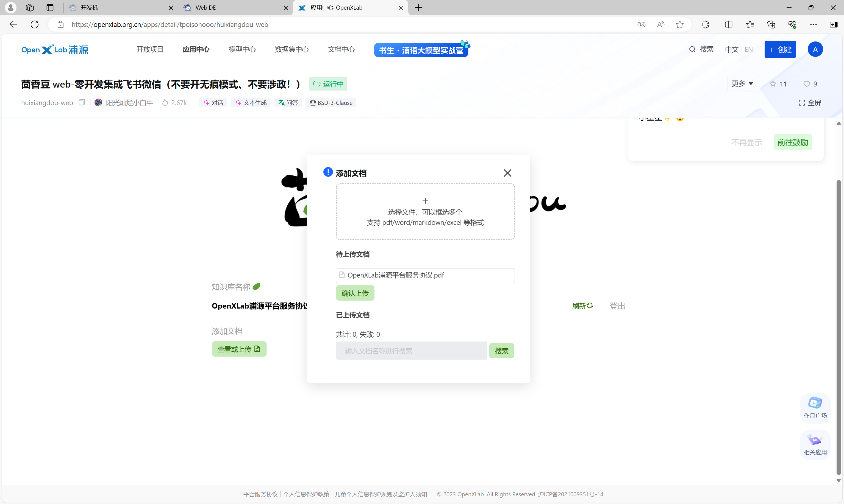The image size is (844, 504).
Task: Select OpenXLab浦源平台服务协议.pdf pending file
Action: point(425,275)
